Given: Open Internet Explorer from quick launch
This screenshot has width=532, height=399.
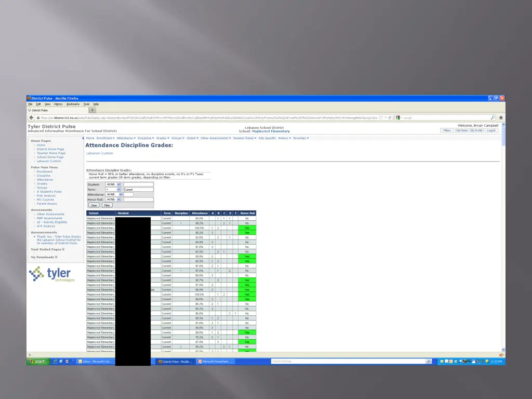Looking at the screenshot, I should click(55, 362).
